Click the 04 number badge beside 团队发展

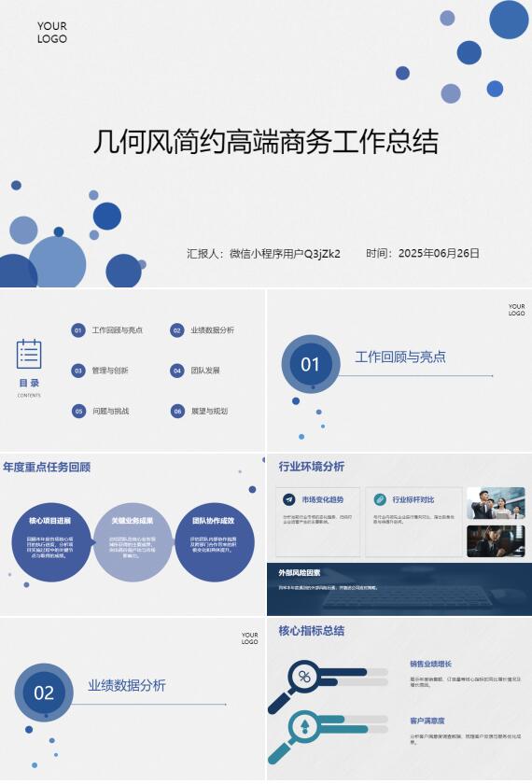(177, 371)
